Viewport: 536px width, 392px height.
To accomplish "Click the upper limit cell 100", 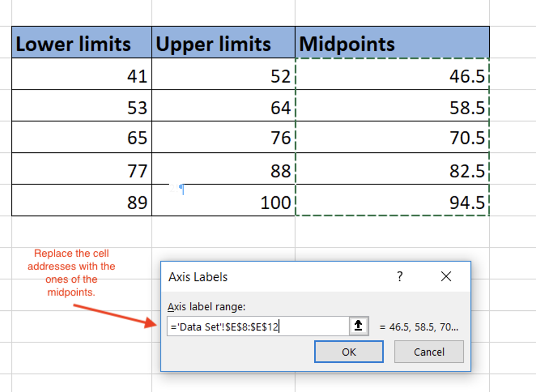I will 223,201.
